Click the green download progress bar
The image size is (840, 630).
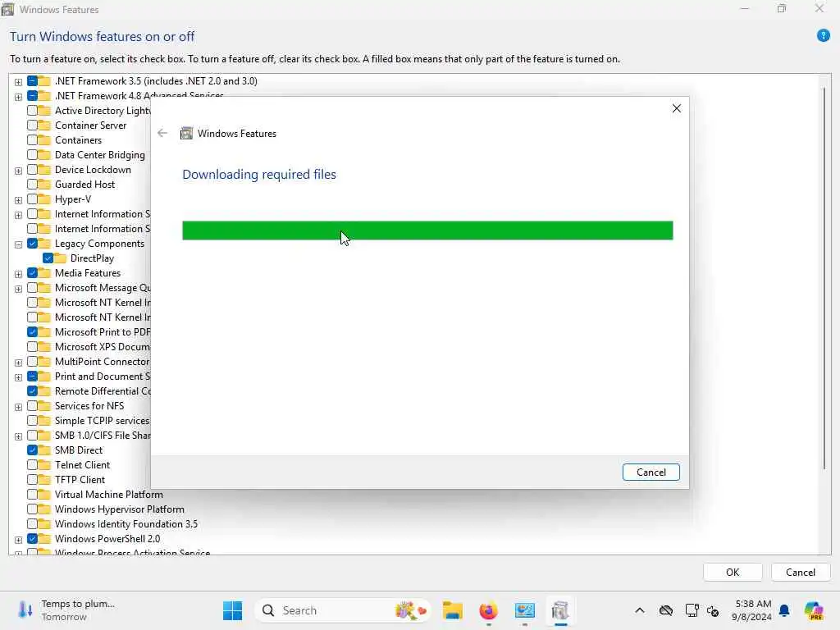click(x=427, y=231)
